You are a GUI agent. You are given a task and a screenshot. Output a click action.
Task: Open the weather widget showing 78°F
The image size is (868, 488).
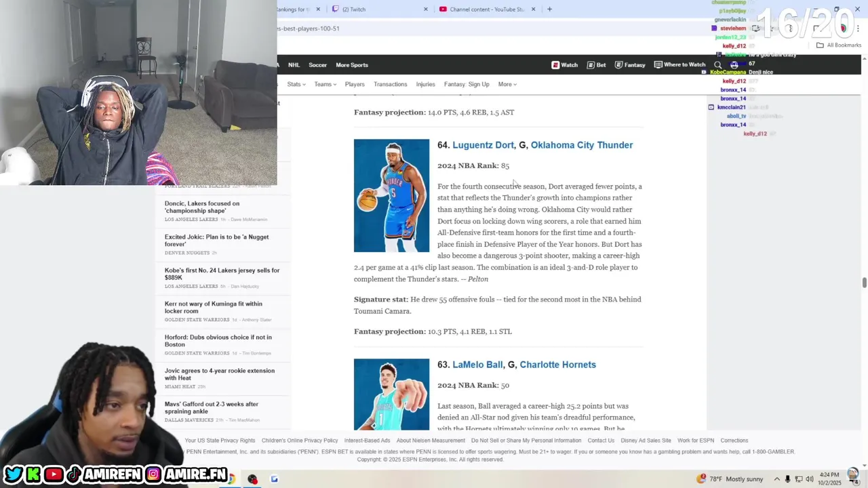pos(730,479)
